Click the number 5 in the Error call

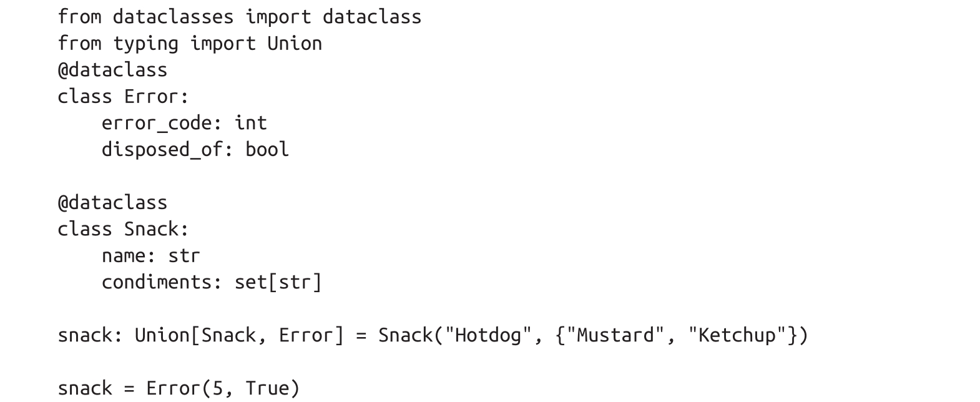pos(217,388)
